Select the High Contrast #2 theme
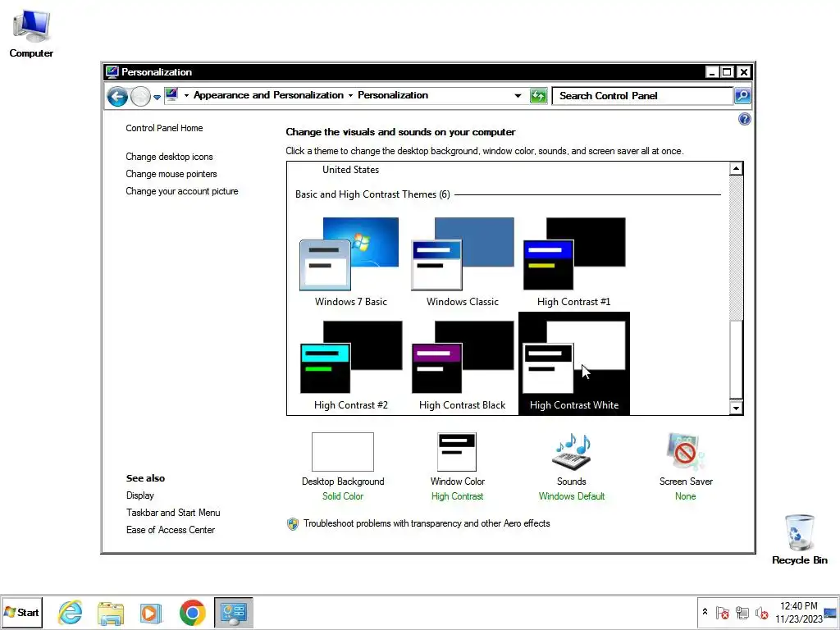Screen dimensions: 840x630 350,364
